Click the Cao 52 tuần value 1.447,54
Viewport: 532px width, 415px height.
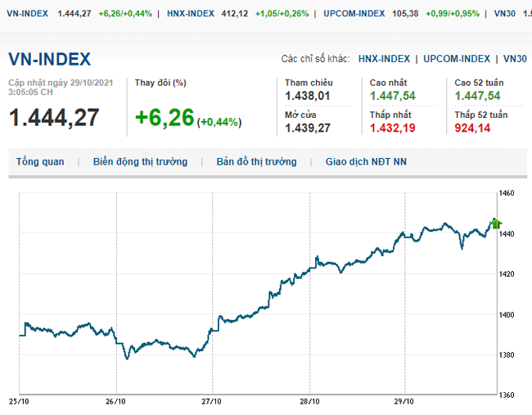tap(478, 96)
